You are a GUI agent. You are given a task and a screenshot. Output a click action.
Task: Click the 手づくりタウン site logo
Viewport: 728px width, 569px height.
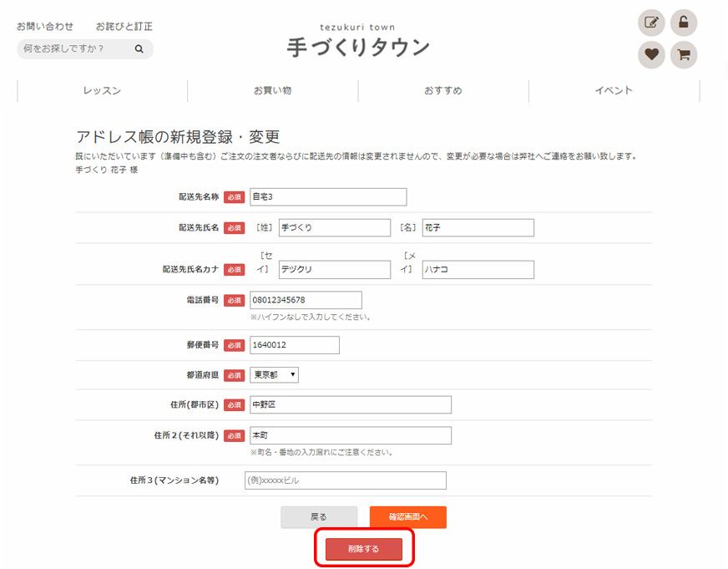coord(358,47)
